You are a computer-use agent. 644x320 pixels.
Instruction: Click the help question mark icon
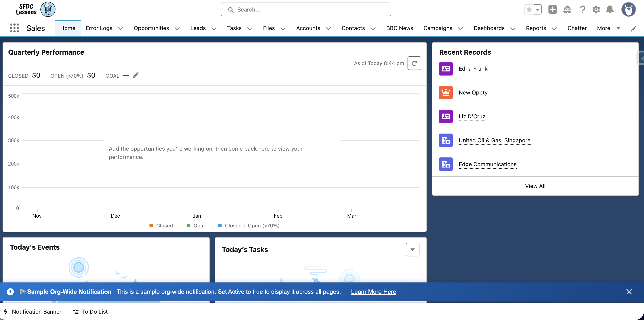[x=582, y=10]
